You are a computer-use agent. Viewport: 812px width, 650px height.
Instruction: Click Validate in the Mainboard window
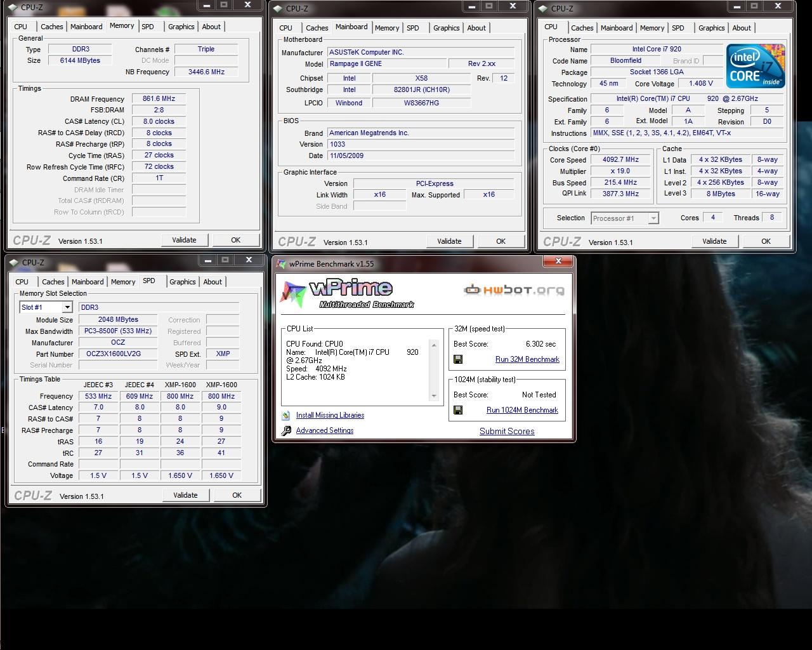point(449,241)
